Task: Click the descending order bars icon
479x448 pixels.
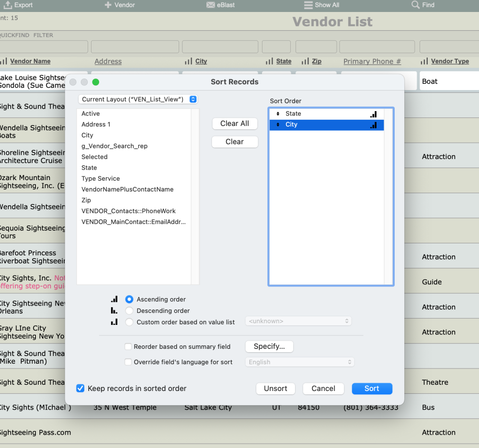Action: click(x=114, y=310)
